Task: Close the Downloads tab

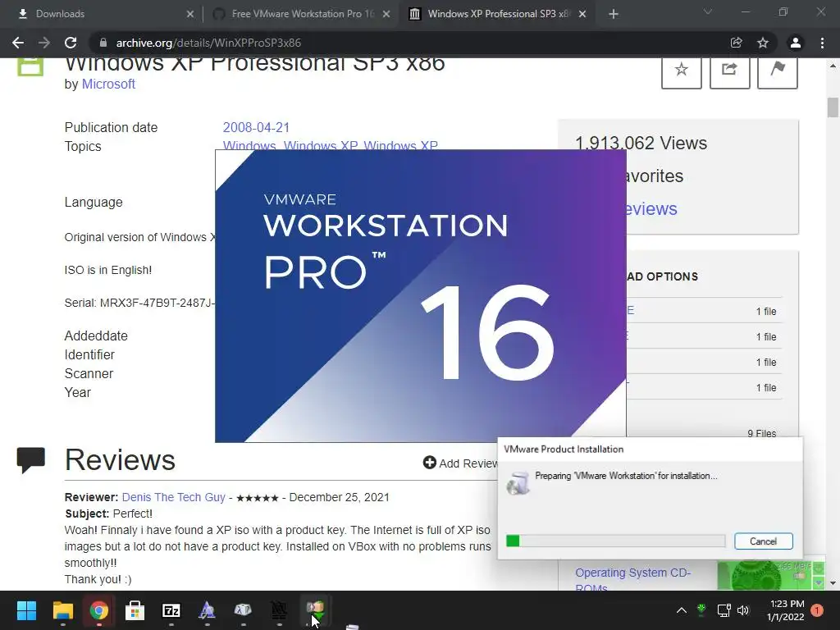Action: [189, 14]
